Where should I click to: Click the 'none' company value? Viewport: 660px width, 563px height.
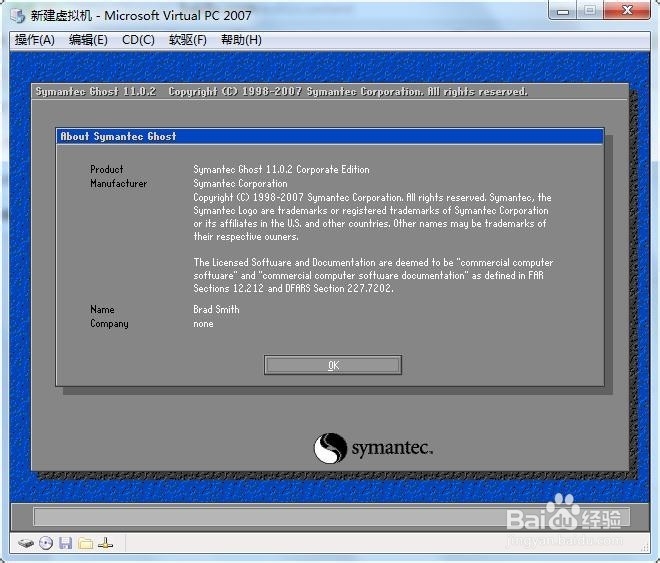203,324
